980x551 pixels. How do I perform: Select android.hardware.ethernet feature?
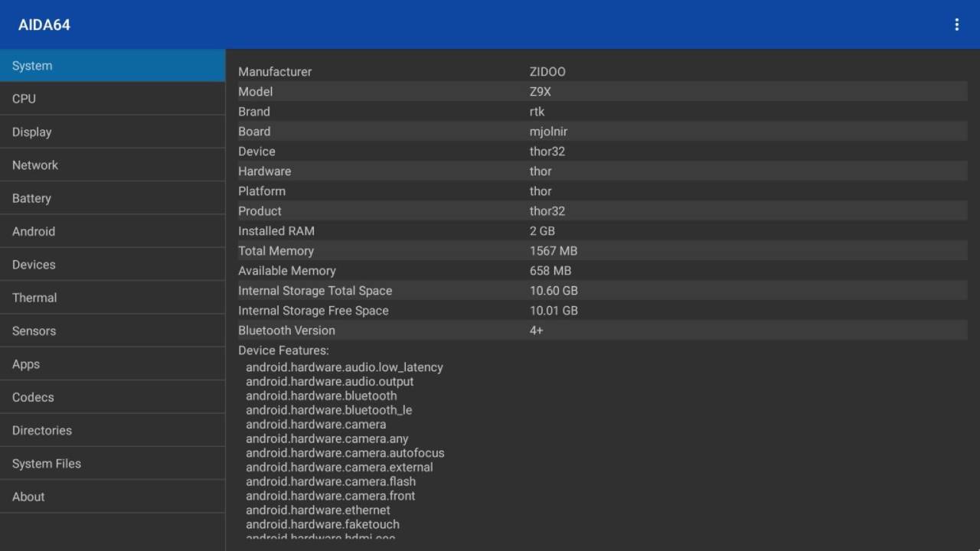point(318,510)
